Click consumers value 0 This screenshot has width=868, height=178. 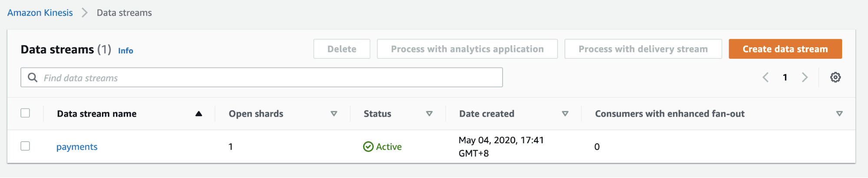click(x=597, y=147)
